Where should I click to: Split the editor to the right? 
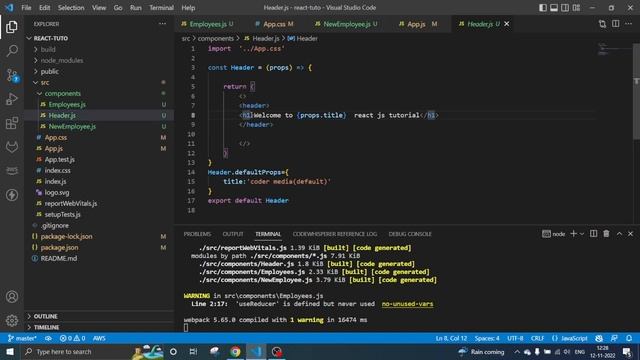[616, 24]
